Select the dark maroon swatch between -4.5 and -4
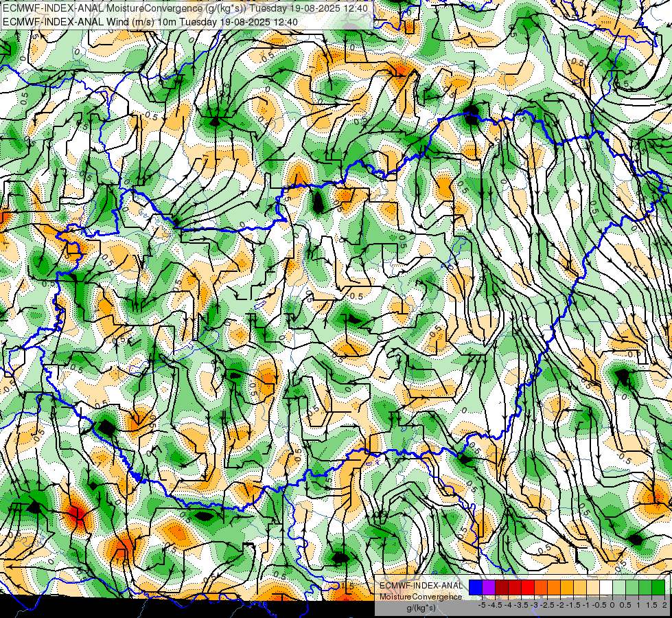The height and width of the screenshot is (618, 672). pyautogui.click(x=502, y=588)
